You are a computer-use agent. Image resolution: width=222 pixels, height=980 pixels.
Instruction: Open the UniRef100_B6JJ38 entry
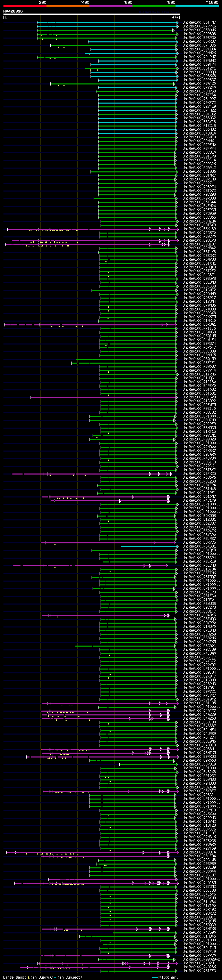(199, 891)
